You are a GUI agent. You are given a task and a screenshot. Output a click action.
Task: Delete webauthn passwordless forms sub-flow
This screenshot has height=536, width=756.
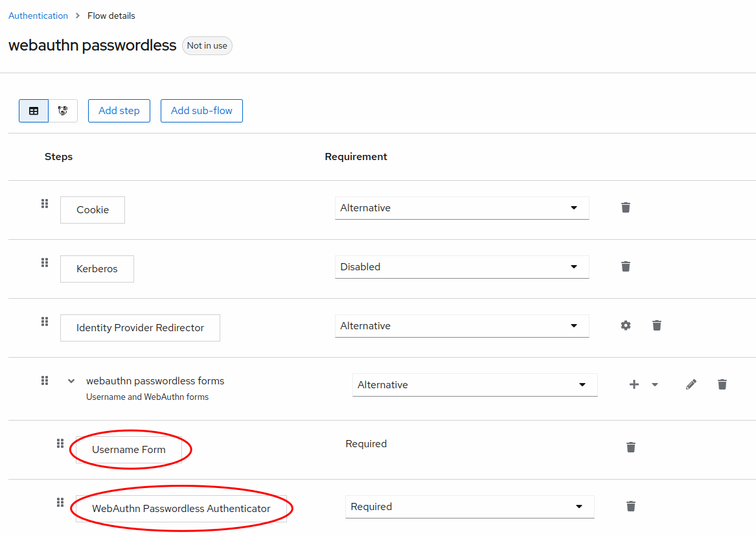(722, 384)
